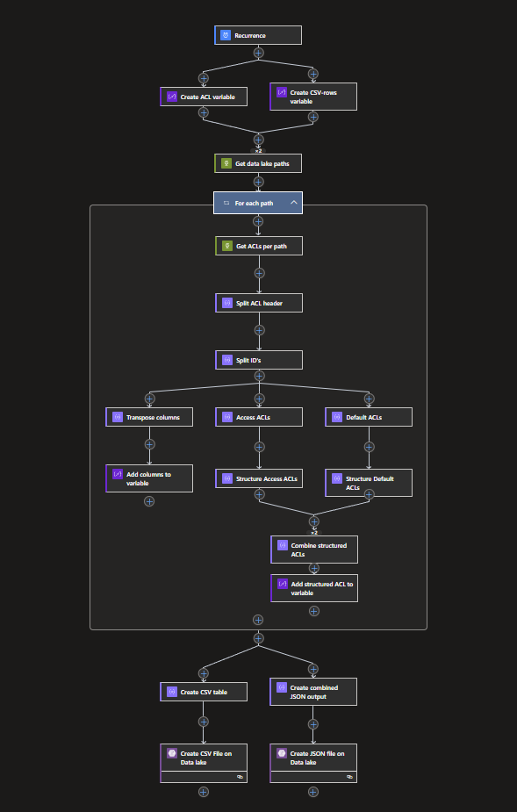Add a step below Recurrence trigger

pyautogui.click(x=258, y=53)
